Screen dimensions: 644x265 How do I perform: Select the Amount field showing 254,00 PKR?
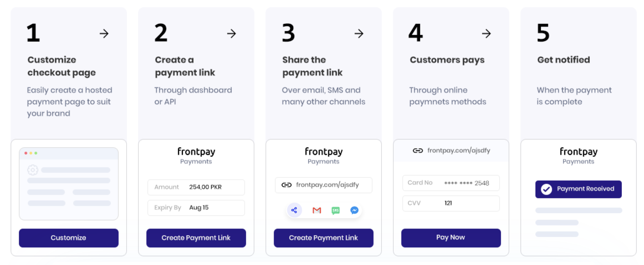click(196, 187)
